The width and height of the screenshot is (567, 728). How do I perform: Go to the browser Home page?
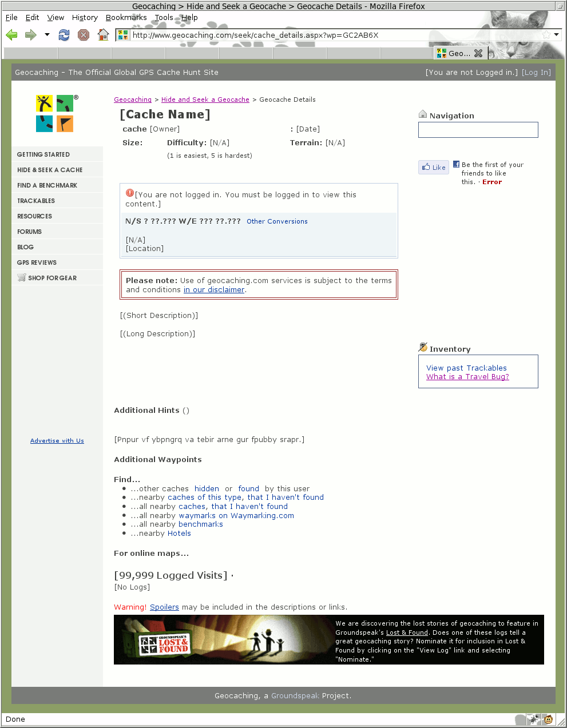coord(103,35)
